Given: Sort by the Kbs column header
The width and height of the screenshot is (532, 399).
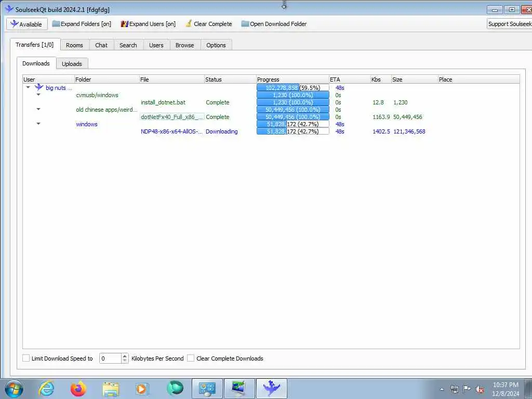Looking at the screenshot, I should [x=381, y=79].
